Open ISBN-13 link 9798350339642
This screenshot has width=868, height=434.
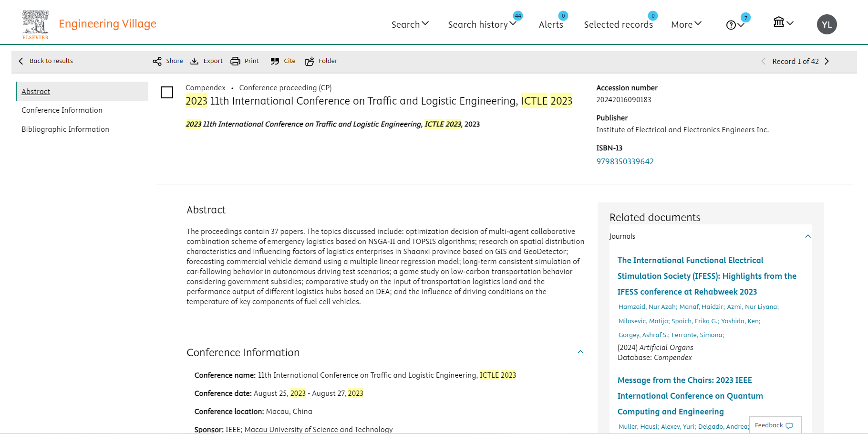pos(625,161)
